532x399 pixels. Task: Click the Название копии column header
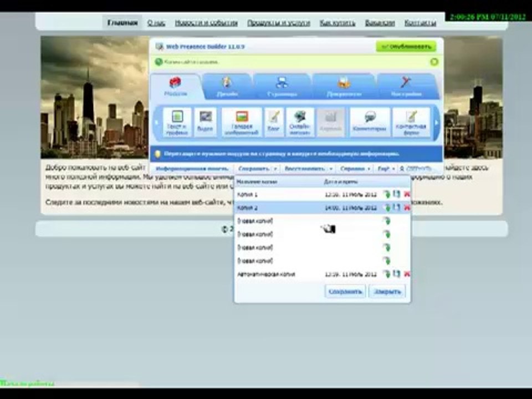pos(257,182)
